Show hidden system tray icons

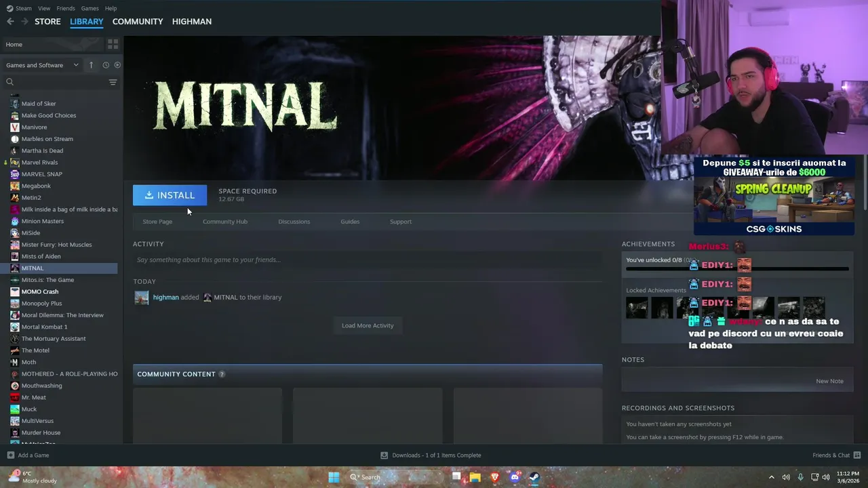pos(772,477)
